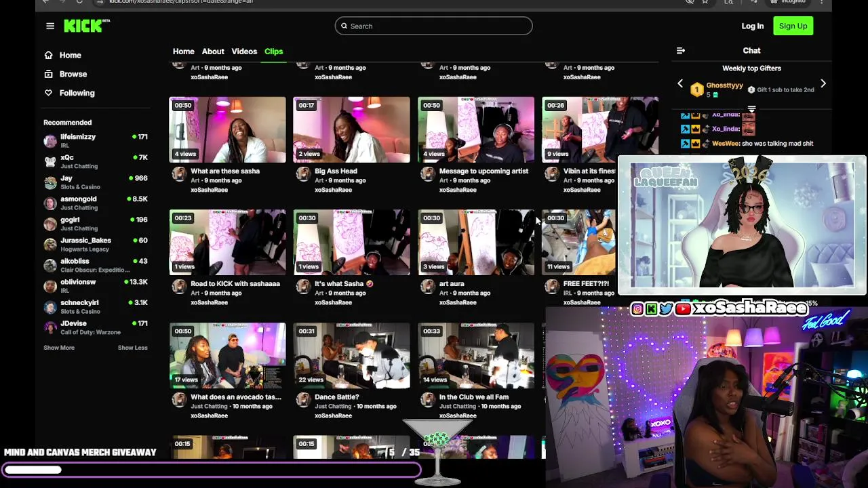Open 'In the Club we all Fam' title
The image size is (868, 488).
click(474, 396)
